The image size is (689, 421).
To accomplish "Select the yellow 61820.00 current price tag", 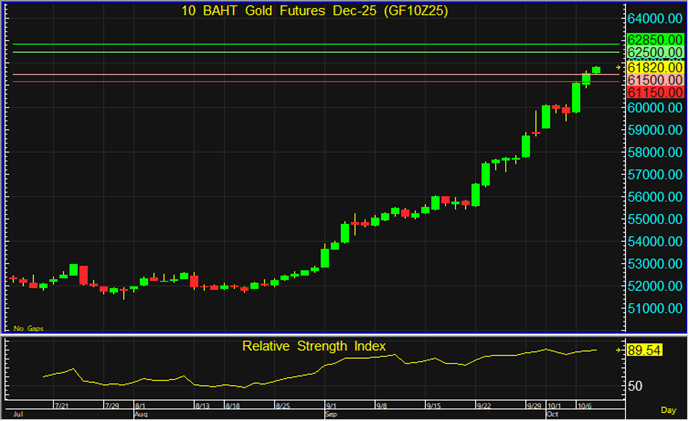I will point(654,66).
